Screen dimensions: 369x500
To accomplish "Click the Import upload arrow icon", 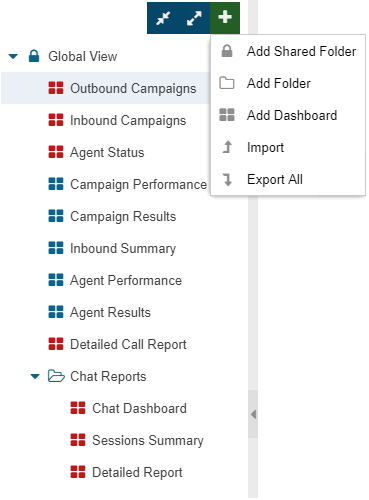I will pos(227,147).
